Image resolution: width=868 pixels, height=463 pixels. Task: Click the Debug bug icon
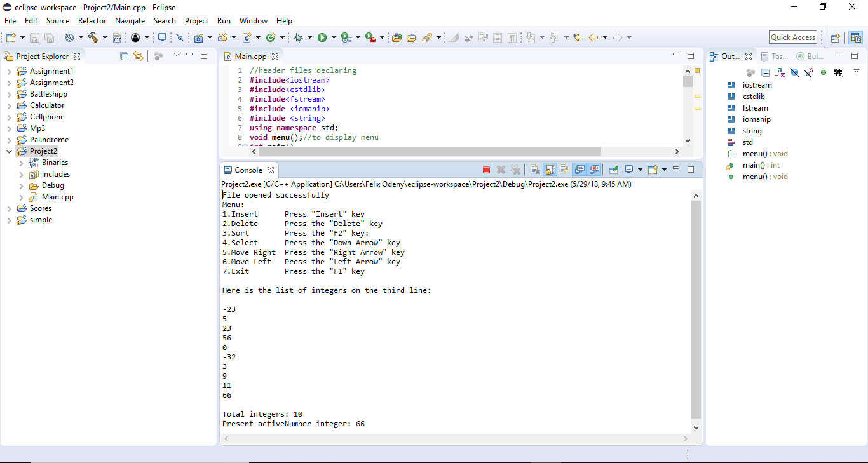click(298, 37)
